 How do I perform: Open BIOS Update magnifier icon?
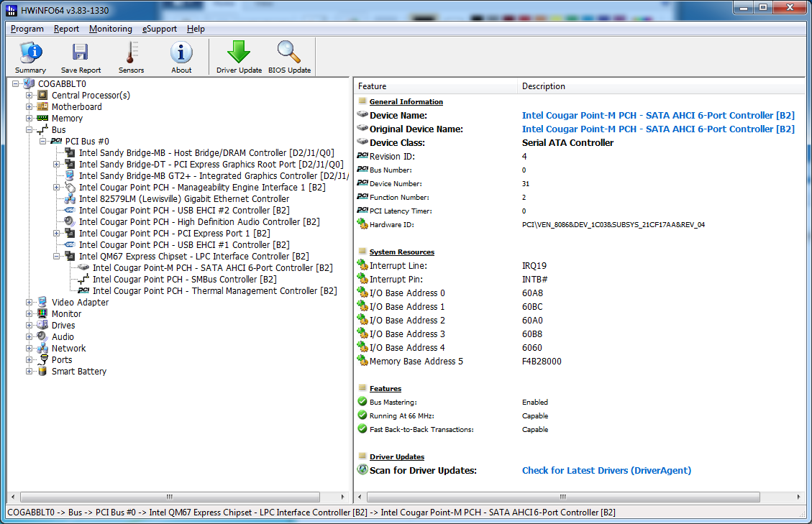[289, 57]
